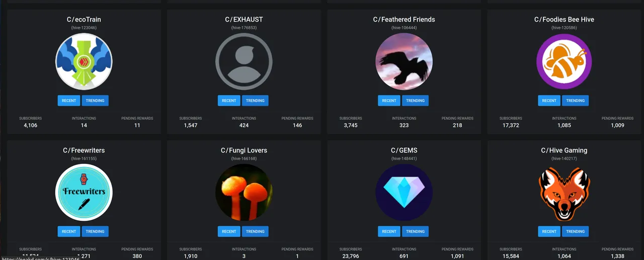644x260 pixels.
Task: Show trending posts for Hive Gaming
Action: pyautogui.click(x=575, y=231)
